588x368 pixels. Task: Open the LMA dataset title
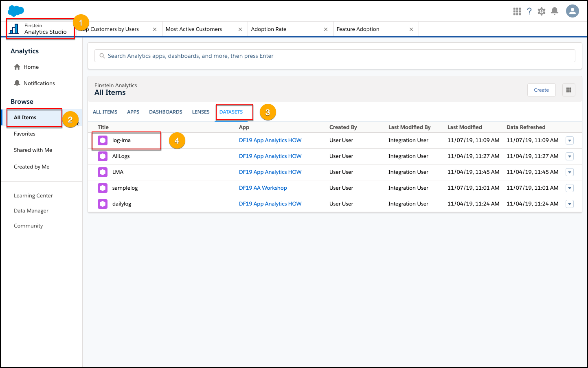coord(118,172)
